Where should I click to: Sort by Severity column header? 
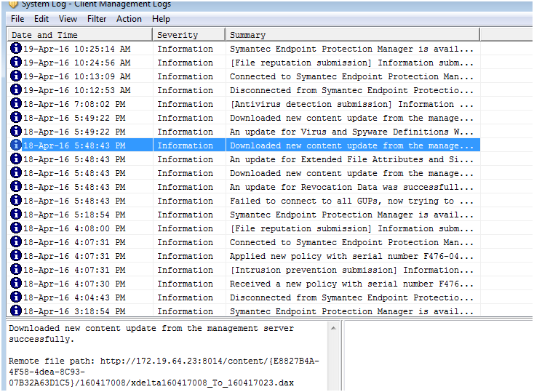189,35
